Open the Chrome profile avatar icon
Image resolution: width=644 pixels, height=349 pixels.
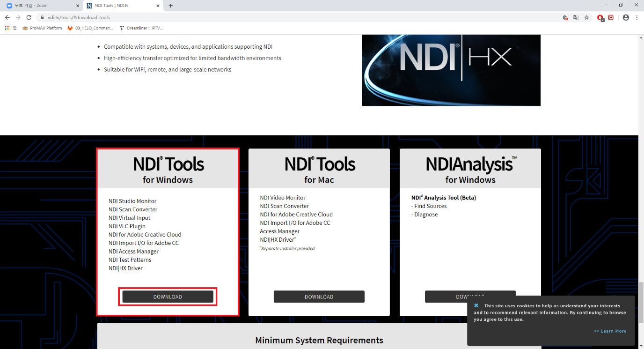coord(626,17)
